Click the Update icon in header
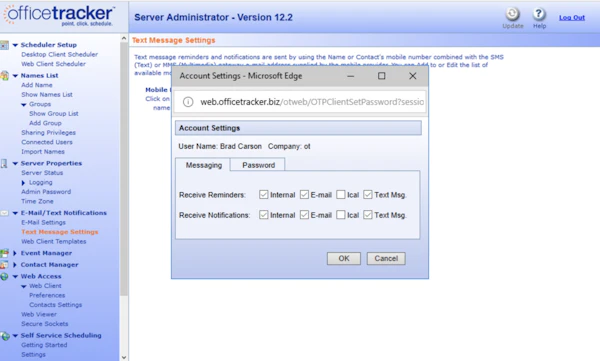The height and width of the screenshot is (361, 600). [x=512, y=14]
